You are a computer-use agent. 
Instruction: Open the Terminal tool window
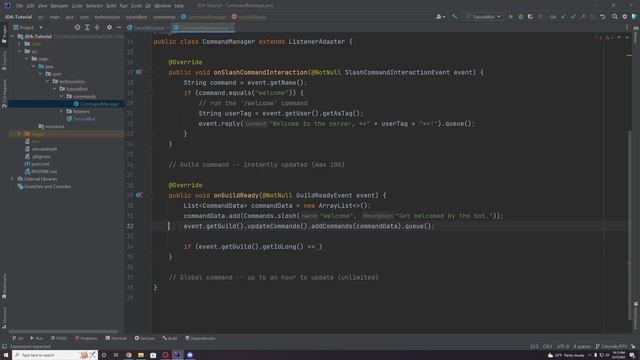tap(116, 338)
